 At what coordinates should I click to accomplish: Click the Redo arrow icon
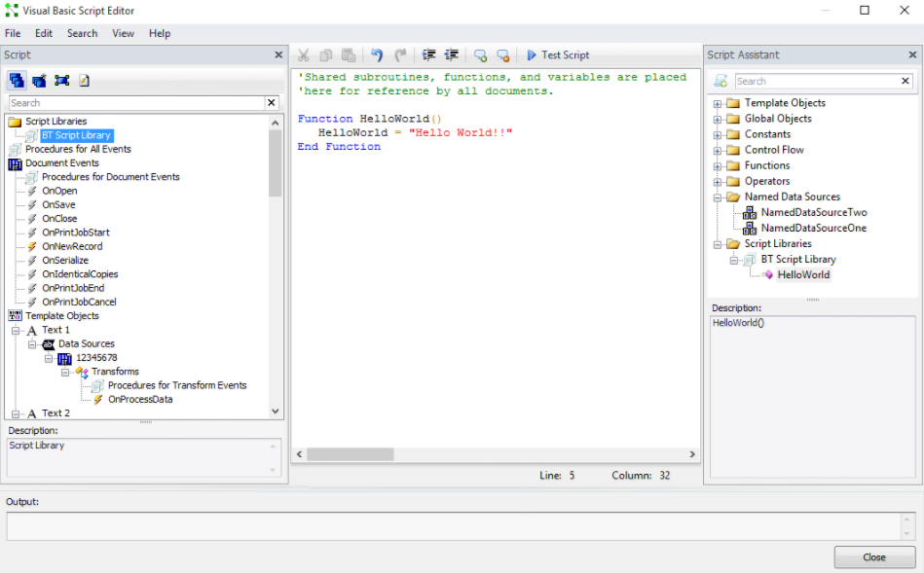coord(401,55)
